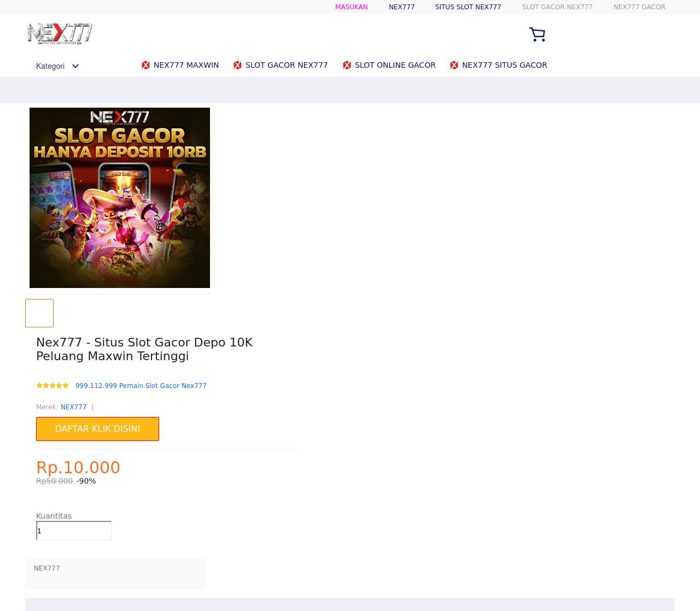Open SITUS SLOT NEX777 top link
Screen dimensions: 700x611
pyautogui.click(x=468, y=7)
